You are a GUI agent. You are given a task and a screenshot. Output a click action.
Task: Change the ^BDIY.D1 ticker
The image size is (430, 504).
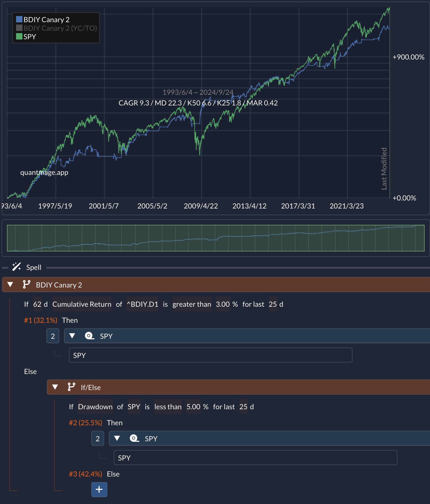coord(143,304)
